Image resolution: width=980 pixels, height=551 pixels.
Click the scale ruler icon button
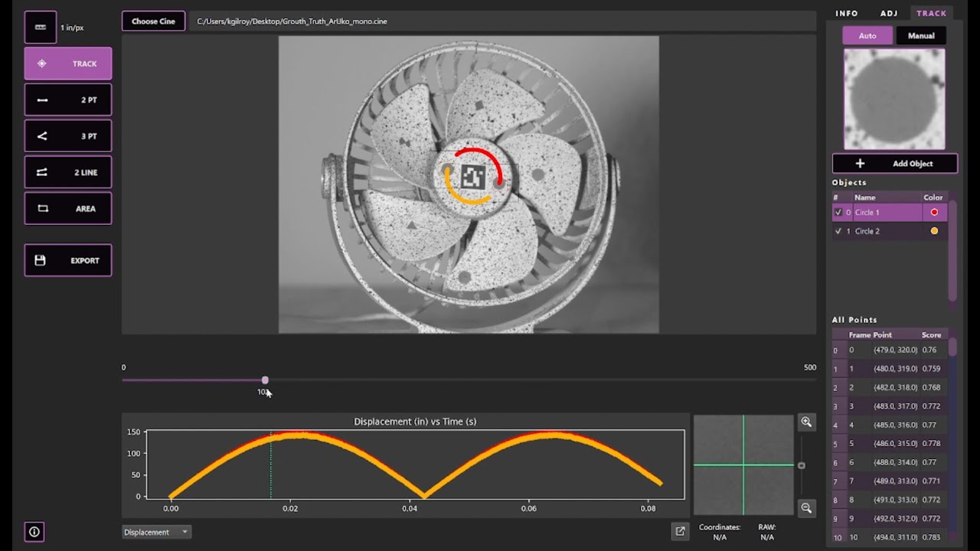pyautogui.click(x=41, y=28)
